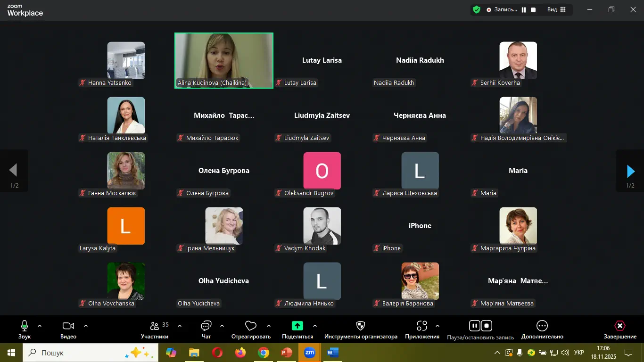Expand the video options arrow beside Видео
Viewport: 644px width, 362px height.
(x=86, y=326)
